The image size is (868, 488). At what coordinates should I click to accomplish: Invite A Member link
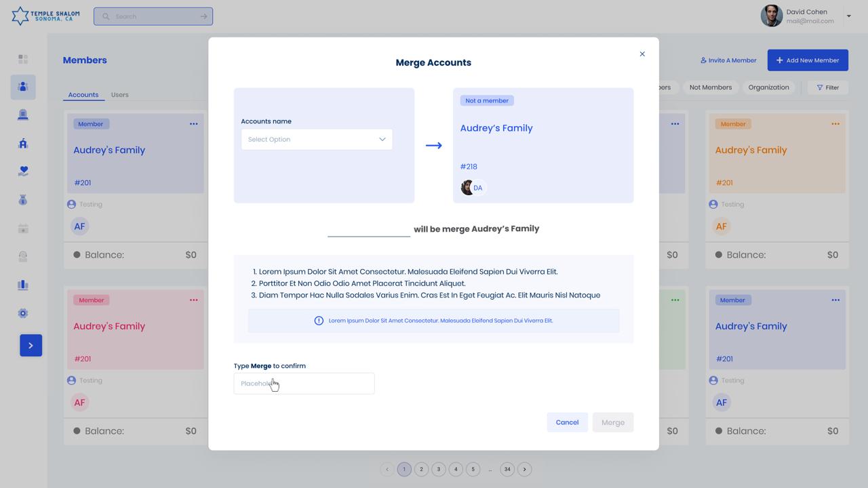pyautogui.click(x=728, y=60)
